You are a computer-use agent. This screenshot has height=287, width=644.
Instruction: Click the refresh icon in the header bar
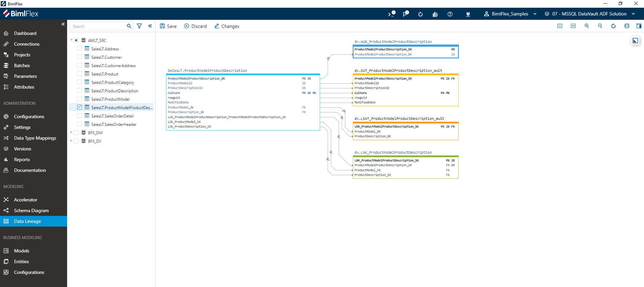pyautogui.click(x=420, y=14)
